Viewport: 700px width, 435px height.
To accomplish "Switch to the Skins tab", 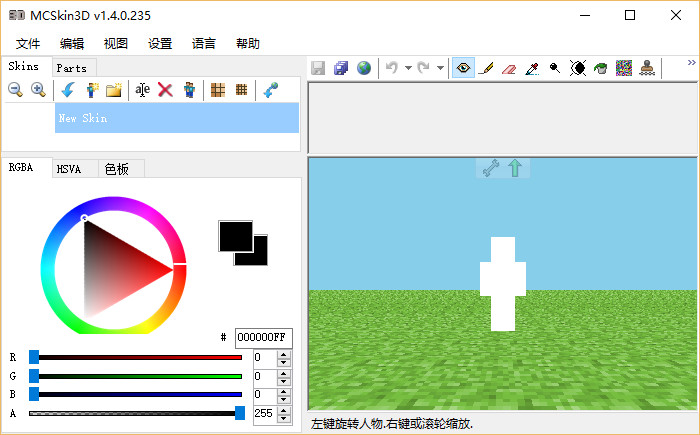I will tap(26, 66).
